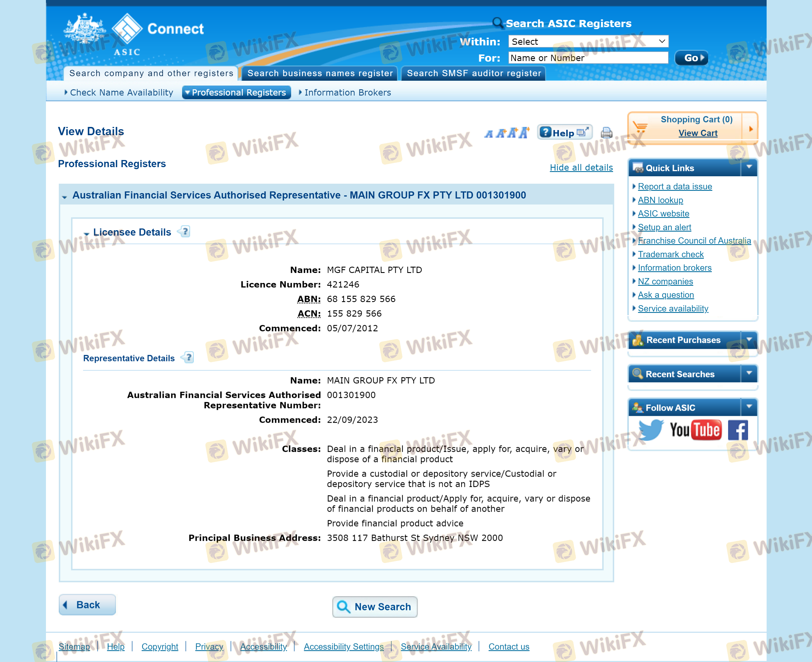Image resolution: width=812 pixels, height=662 pixels.
Task: Select the largest font size icon
Action: (x=525, y=132)
